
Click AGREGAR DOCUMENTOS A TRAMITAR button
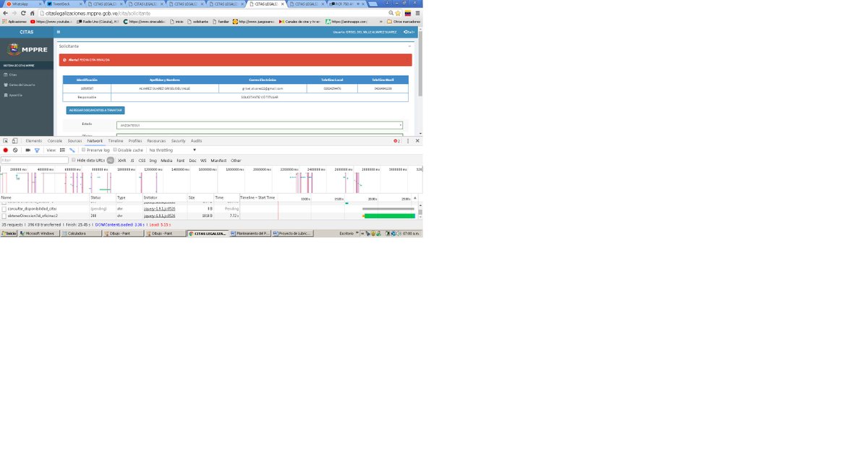pyautogui.click(x=95, y=111)
